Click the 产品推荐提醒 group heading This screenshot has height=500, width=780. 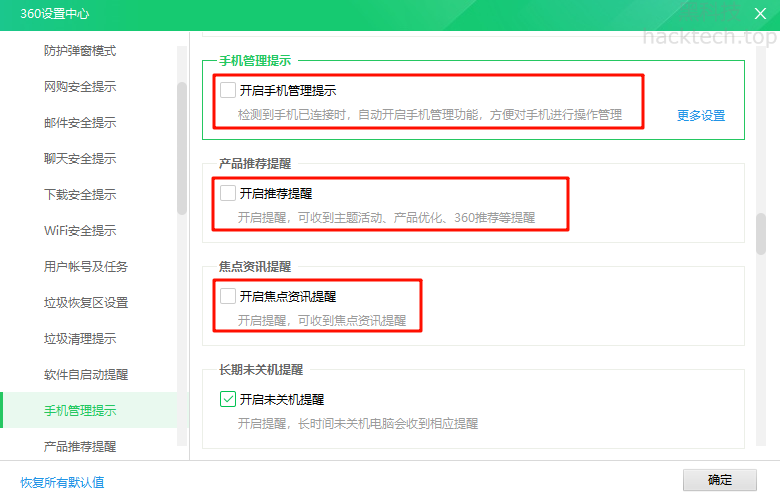(255, 163)
